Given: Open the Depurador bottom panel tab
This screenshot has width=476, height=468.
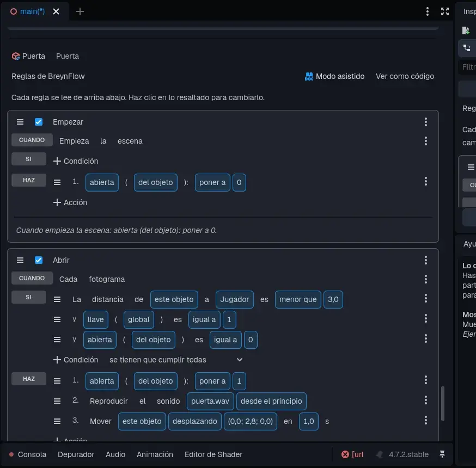Looking at the screenshot, I should [x=76, y=454].
